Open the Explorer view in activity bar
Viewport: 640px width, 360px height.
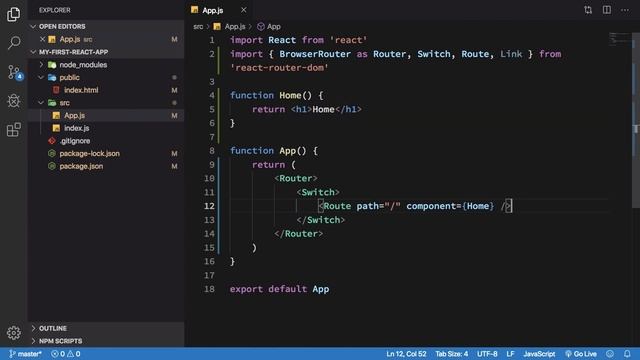pos(13,14)
